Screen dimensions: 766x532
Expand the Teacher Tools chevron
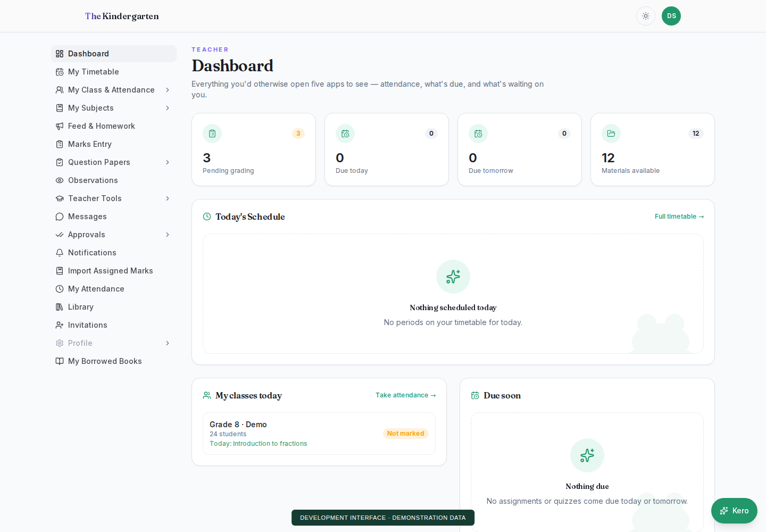168,198
